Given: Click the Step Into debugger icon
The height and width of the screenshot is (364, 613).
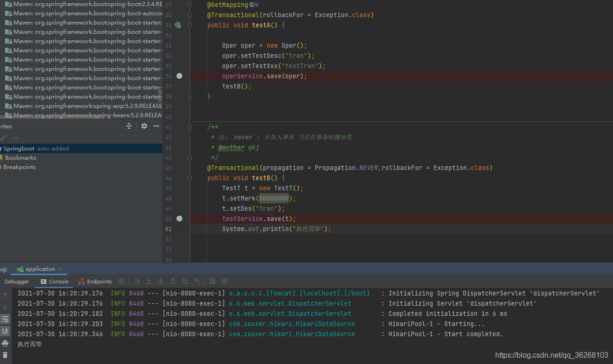Looking at the screenshot, I should point(149,281).
